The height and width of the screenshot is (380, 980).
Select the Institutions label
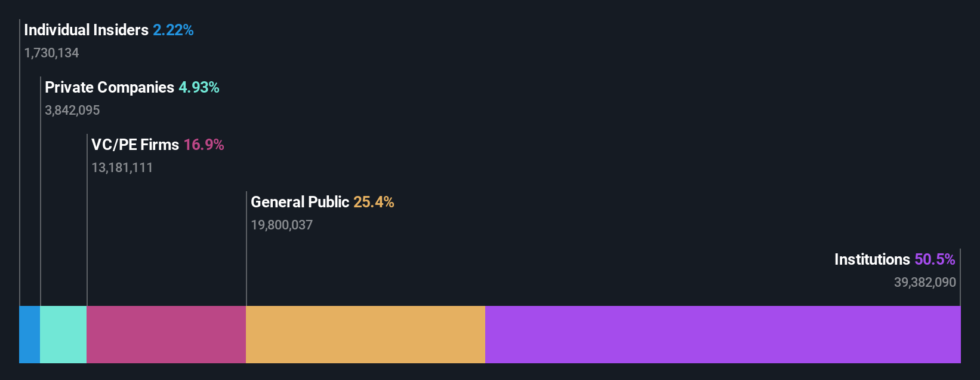coord(872,259)
